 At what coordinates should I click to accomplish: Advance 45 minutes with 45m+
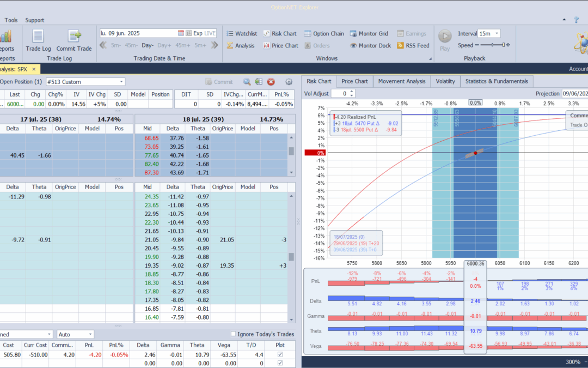182,45
